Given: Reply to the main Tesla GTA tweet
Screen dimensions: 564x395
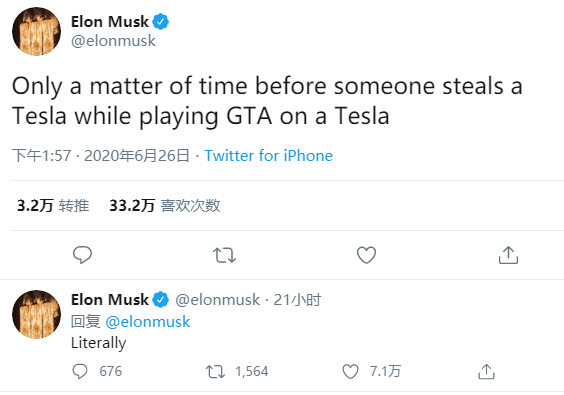Looking at the screenshot, I should point(82,255).
